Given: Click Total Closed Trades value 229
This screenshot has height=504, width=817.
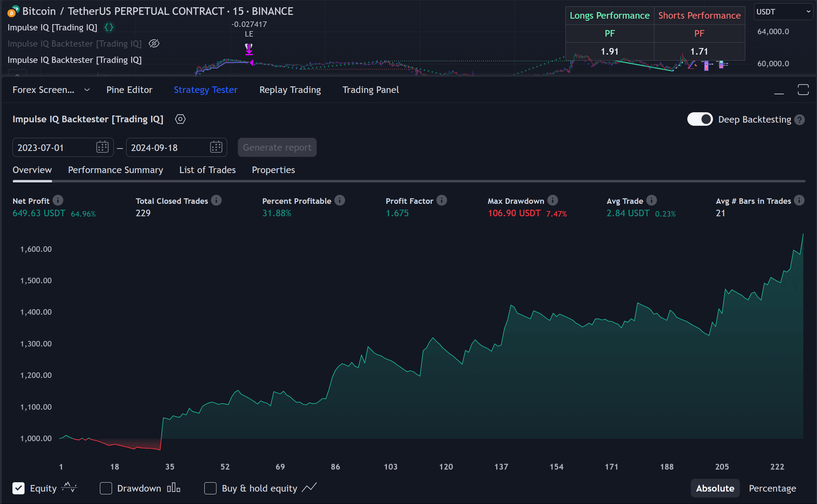Looking at the screenshot, I should click(143, 213).
